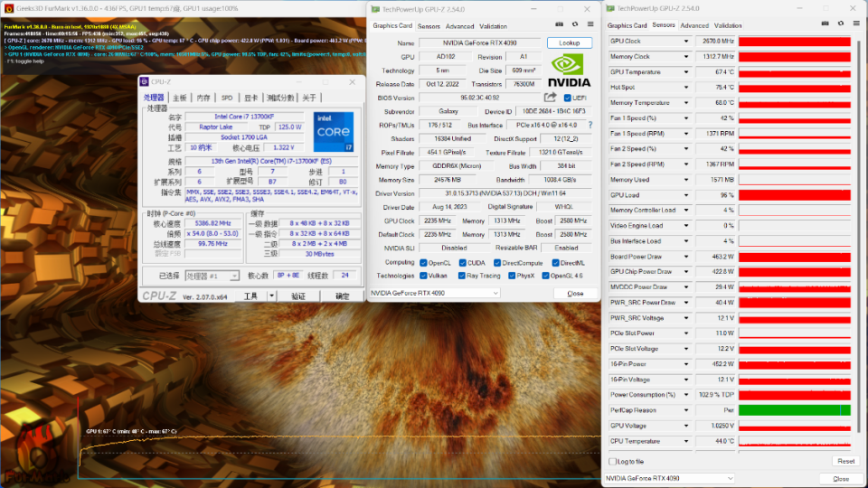Click the BIOS share/export icon
The image size is (868, 488).
pos(550,98)
